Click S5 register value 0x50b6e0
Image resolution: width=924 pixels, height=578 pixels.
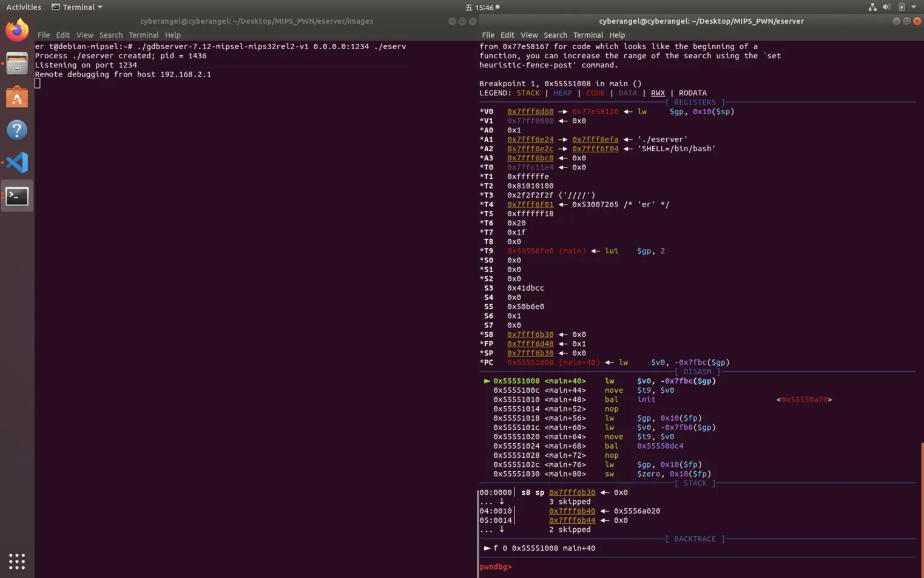(525, 307)
